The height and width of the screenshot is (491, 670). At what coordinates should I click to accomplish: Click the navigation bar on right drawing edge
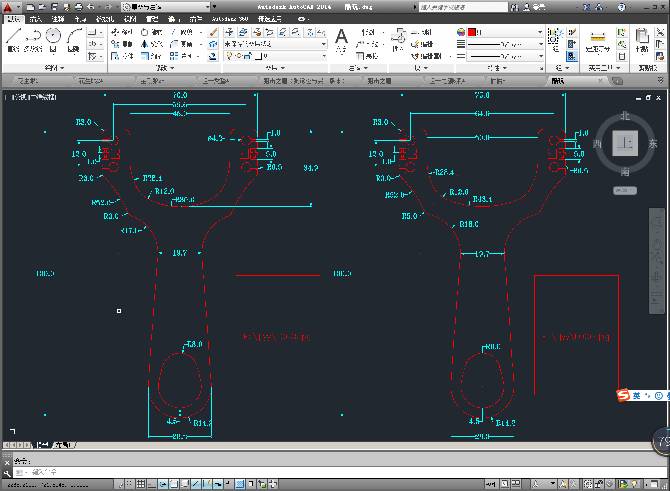(x=657, y=261)
